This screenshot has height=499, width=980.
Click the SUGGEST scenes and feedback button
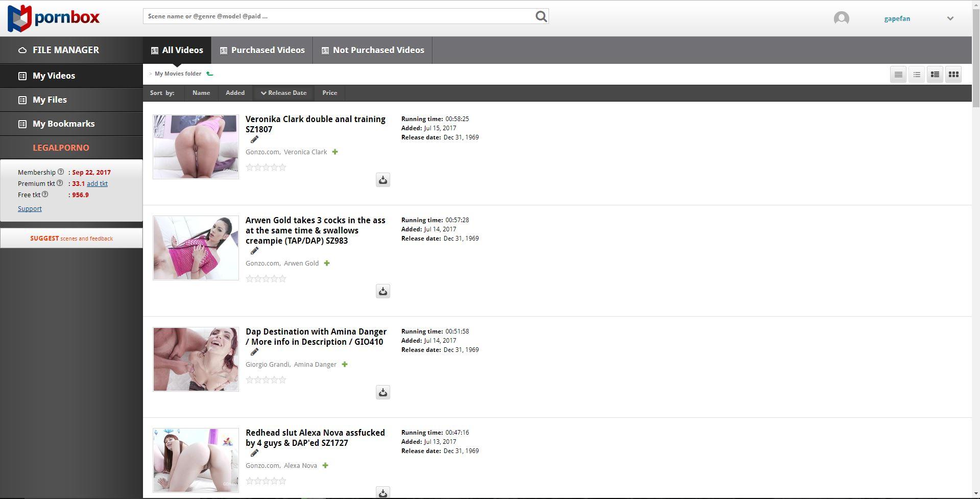(71, 238)
